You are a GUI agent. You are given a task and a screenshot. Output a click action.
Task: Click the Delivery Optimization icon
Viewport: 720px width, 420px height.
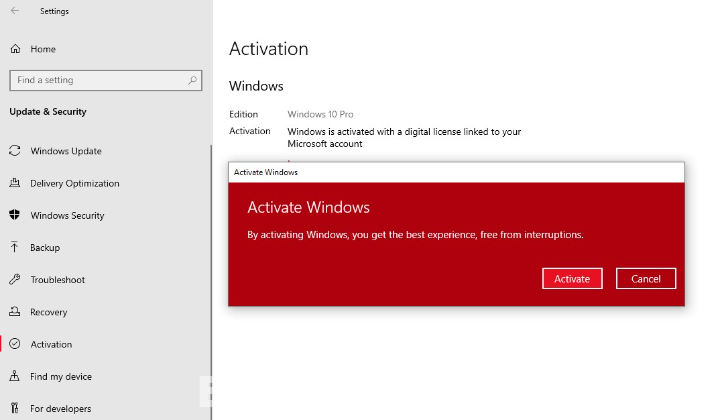point(15,183)
